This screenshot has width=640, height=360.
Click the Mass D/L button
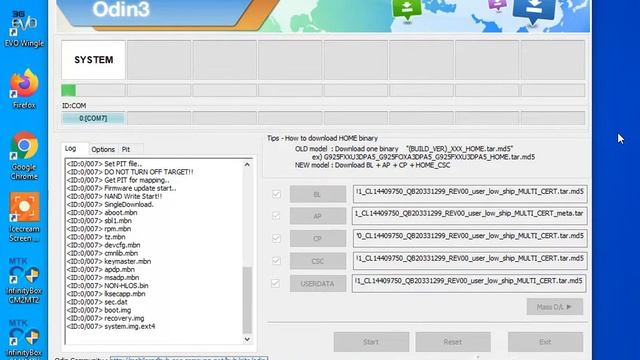[x=554, y=307]
